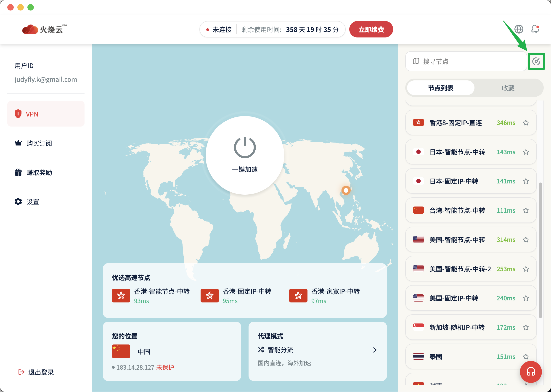Click the speed test refresh icon
The width and height of the screenshot is (551, 392).
[536, 61]
